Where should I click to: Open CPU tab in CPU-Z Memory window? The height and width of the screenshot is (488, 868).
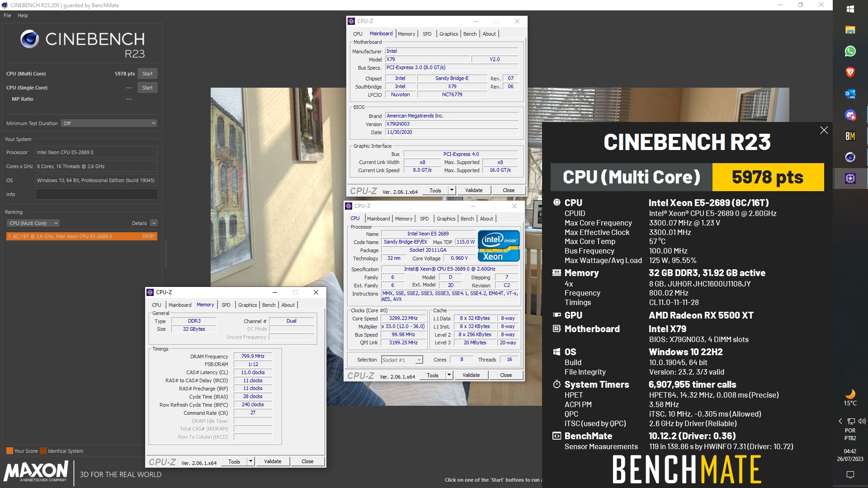pos(156,305)
